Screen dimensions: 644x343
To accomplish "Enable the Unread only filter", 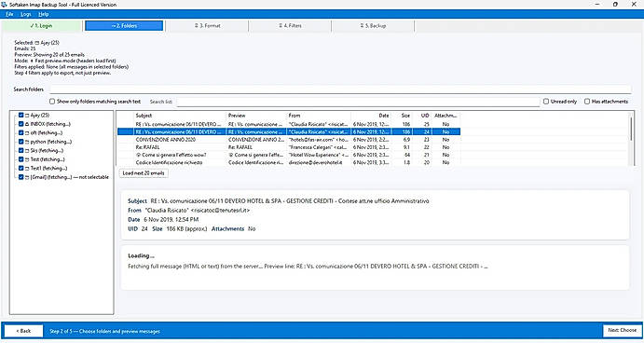I will [x=546, y=102].
